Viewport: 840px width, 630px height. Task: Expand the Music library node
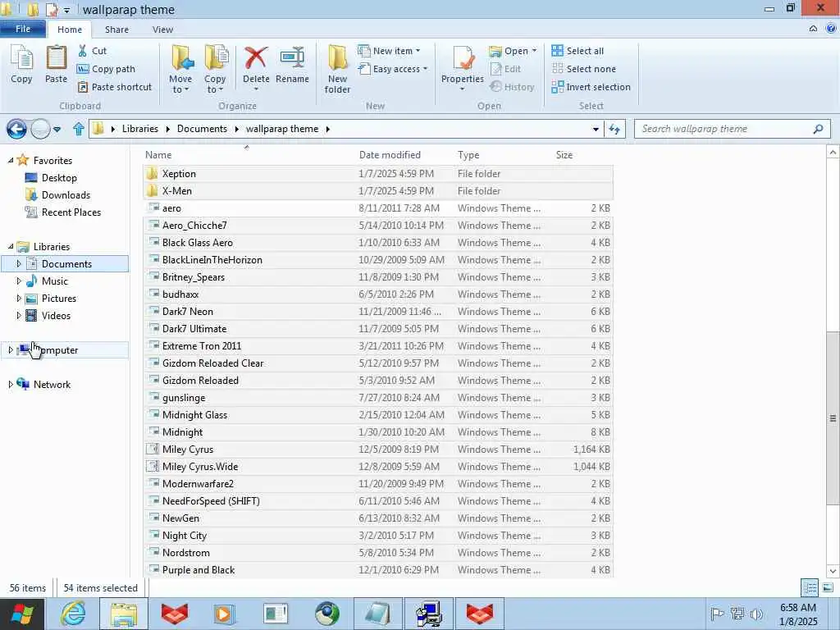coord(20,281)
